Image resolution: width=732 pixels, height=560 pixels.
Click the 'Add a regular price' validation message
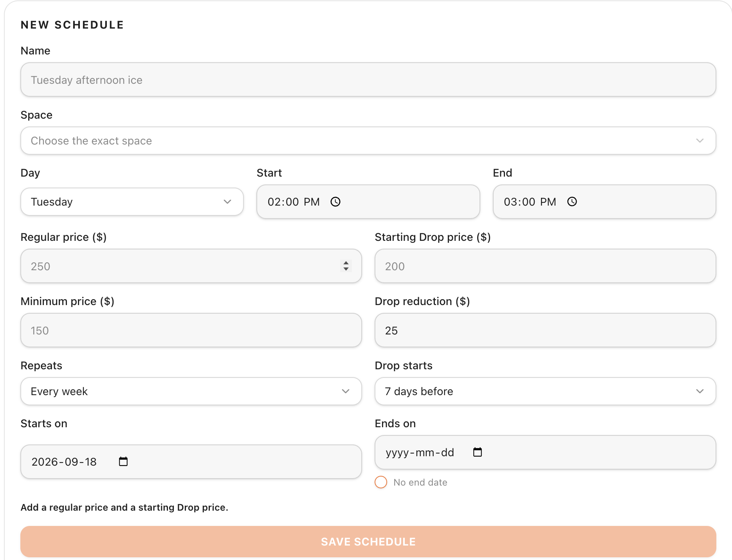click(124, 508)
